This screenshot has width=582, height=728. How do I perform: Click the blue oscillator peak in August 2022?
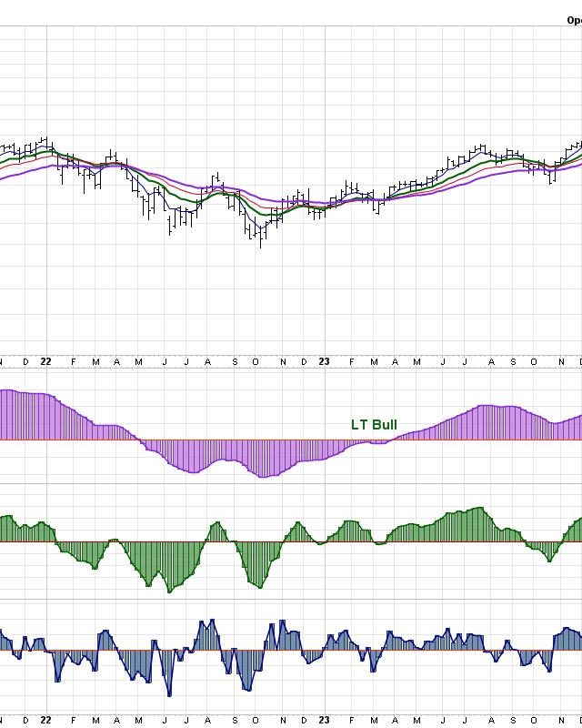click(212, 622)
